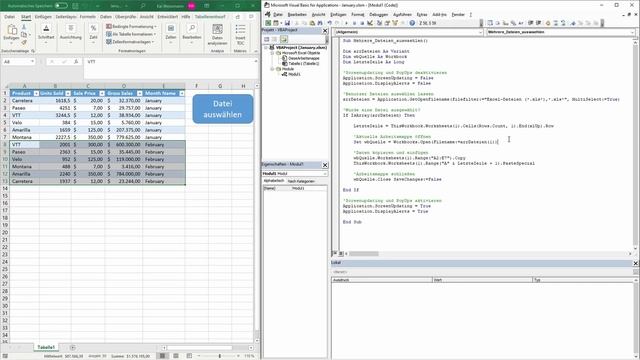
Task: Open the Extras menu in VBA editor
Action: 422,15
